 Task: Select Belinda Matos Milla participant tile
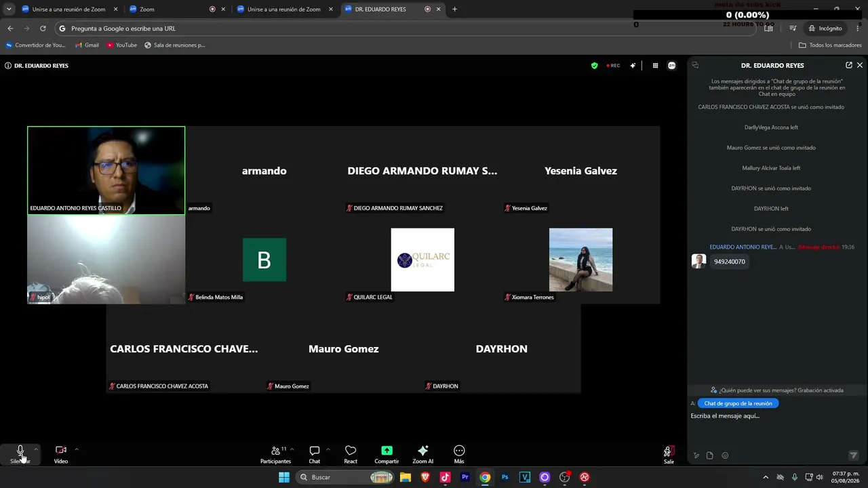tap(264, 260)
